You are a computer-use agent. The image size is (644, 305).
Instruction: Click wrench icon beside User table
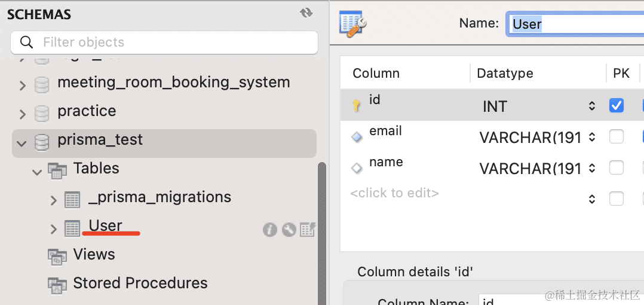point(289,230)
